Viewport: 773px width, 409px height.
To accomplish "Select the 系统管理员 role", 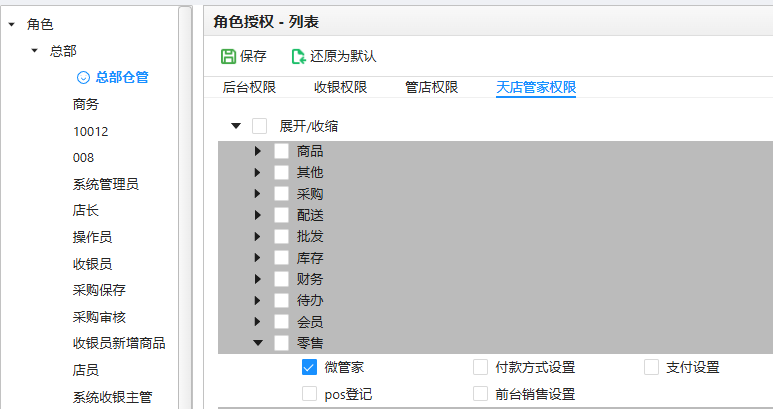I will 105,184.
